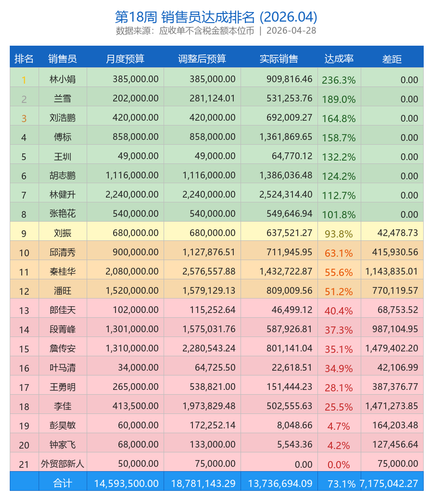Select salesperson name 李佳
The image size is (433, 500).
(62, 406)
